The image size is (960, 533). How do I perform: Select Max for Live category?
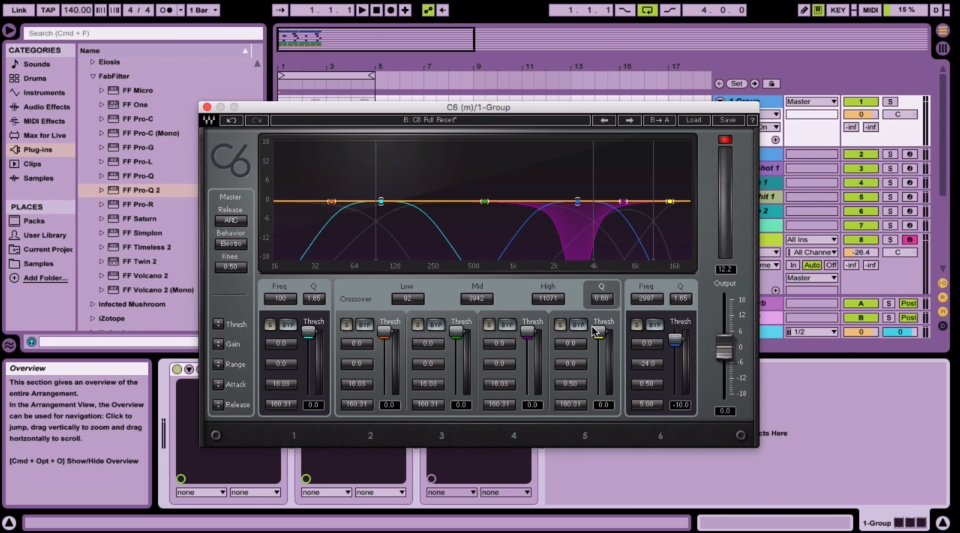point(45,135)
